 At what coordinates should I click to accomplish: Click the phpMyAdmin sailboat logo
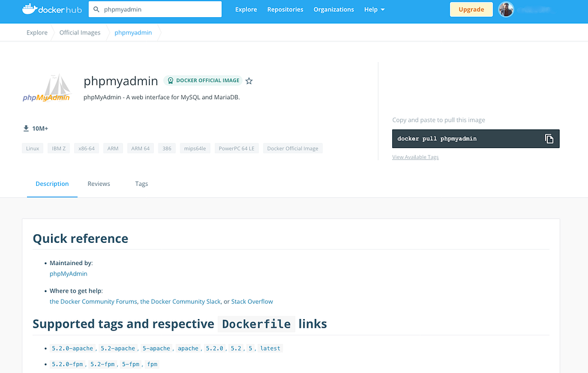pos(46,88)
